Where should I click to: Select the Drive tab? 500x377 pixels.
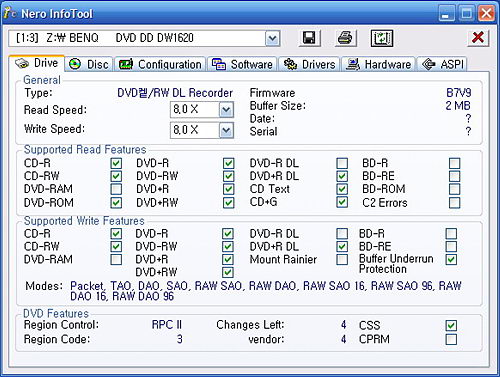tap(37, 63)
